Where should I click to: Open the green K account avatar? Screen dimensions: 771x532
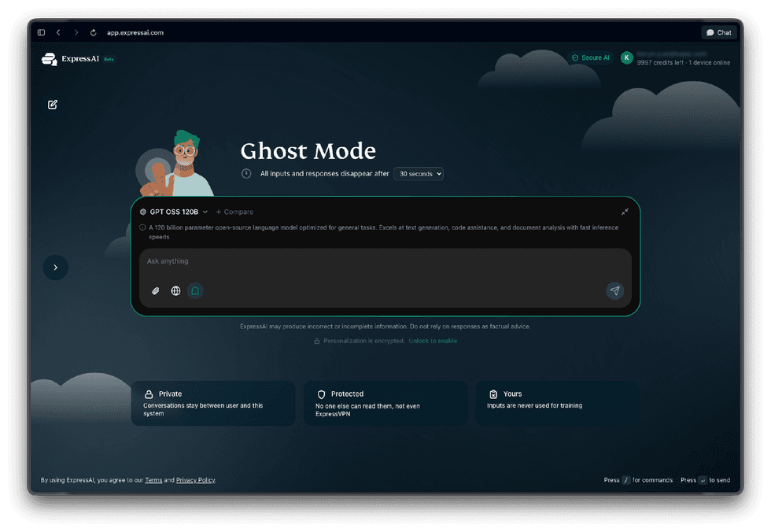click(x=626, y=57)
